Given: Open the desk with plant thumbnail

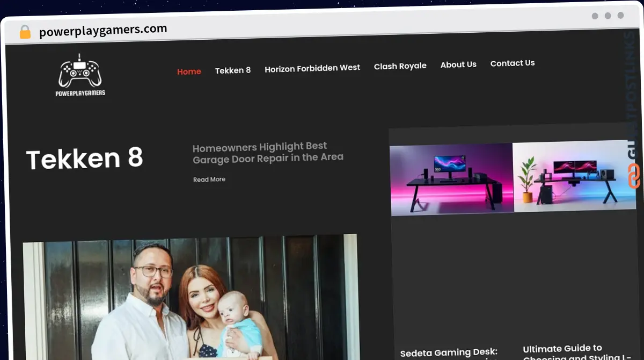Looking at the screenshot, I should coord(574,176).
